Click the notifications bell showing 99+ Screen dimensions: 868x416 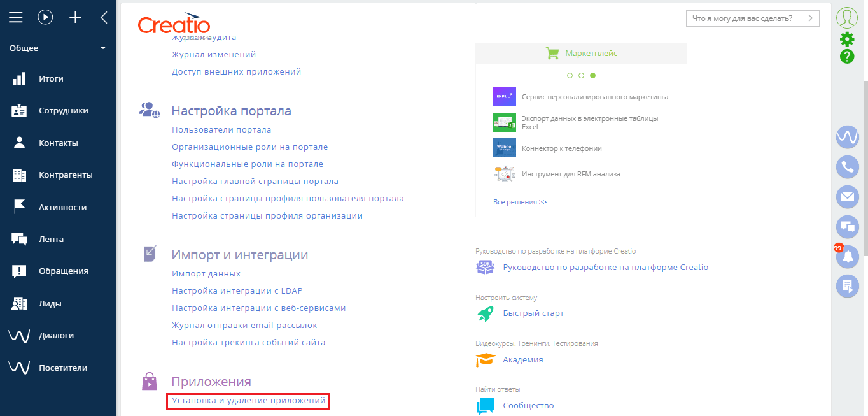[847, 257]
